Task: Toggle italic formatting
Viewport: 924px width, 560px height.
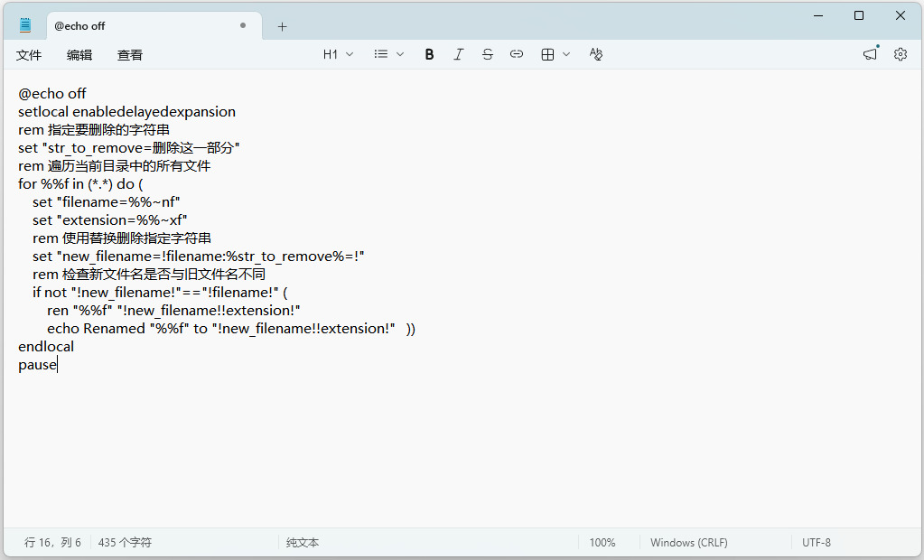Action: pos(459,54)
